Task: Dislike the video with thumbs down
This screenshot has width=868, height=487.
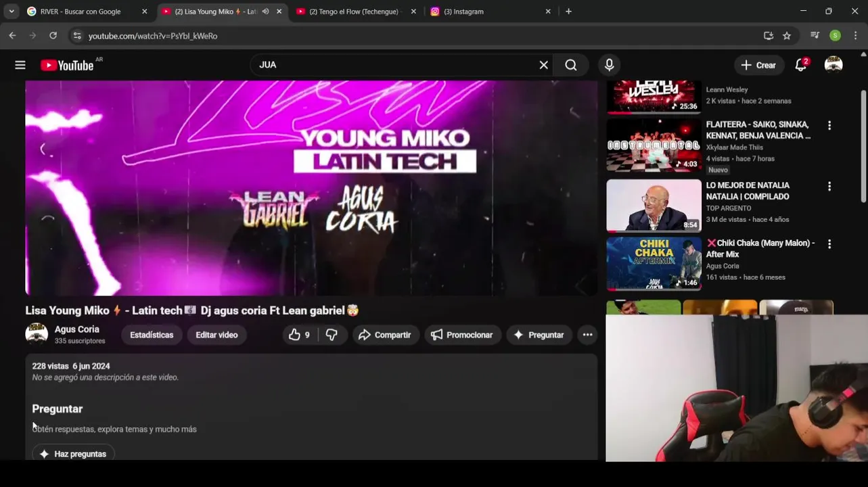Action: tap(332, 335)
